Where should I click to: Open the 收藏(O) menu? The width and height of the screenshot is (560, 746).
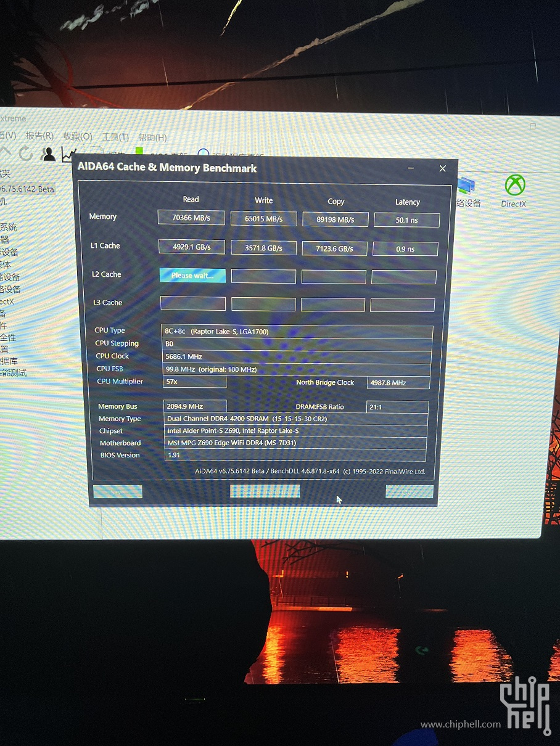point(78,137)
